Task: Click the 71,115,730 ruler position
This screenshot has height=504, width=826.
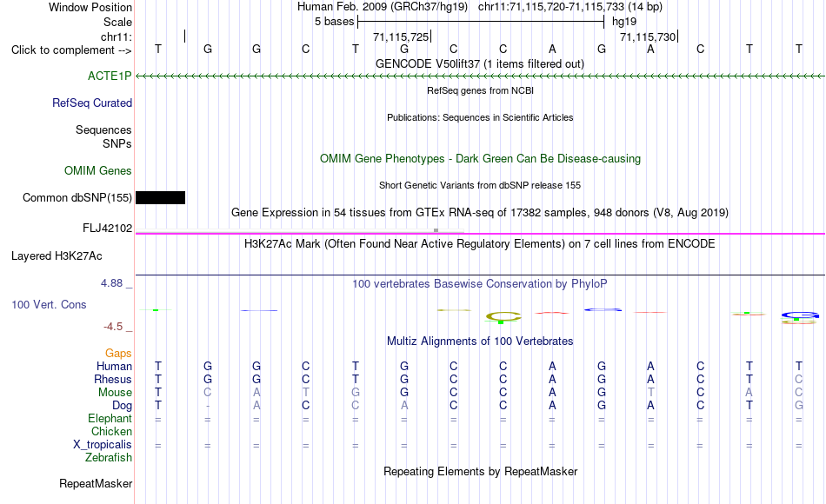Action: tap(648, 36)
